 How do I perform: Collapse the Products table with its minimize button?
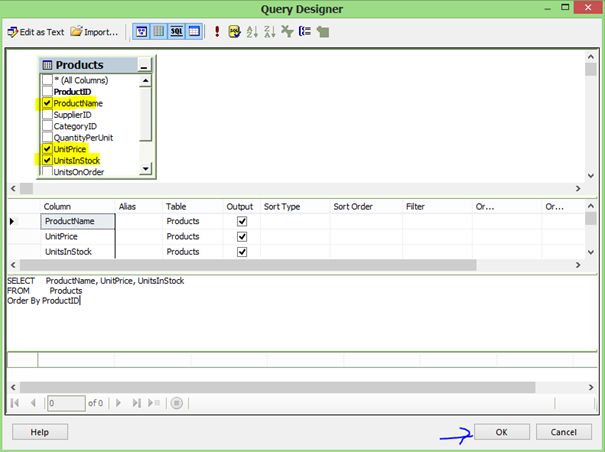[x=144, y=65]
